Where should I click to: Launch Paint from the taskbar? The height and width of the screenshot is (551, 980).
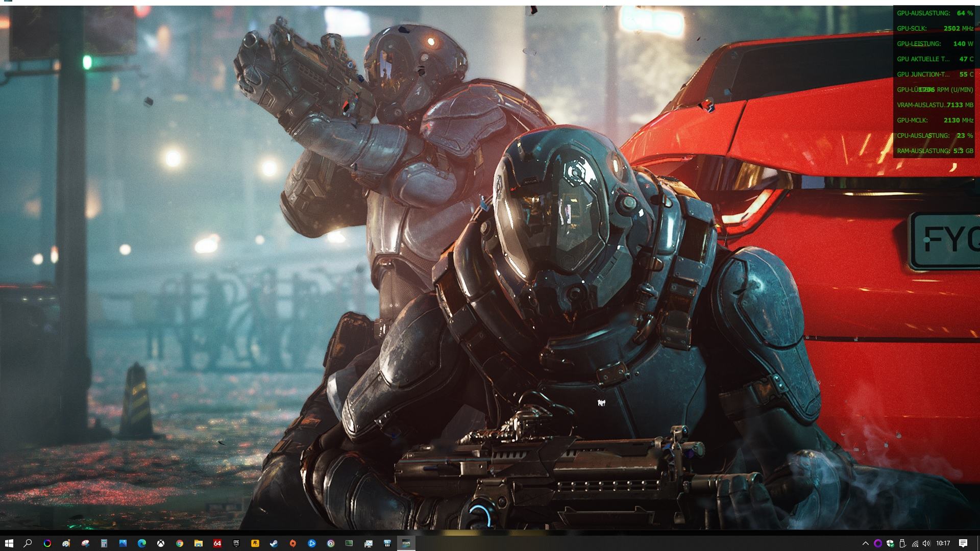66,543
